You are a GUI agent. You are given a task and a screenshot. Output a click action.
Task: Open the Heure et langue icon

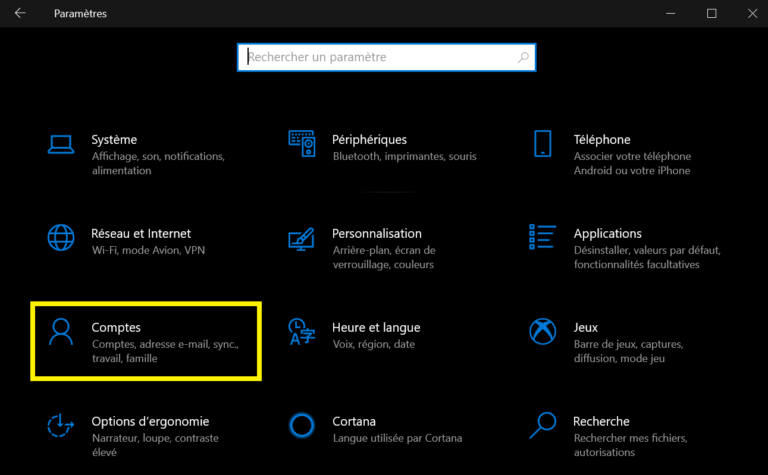pos(302,332)
